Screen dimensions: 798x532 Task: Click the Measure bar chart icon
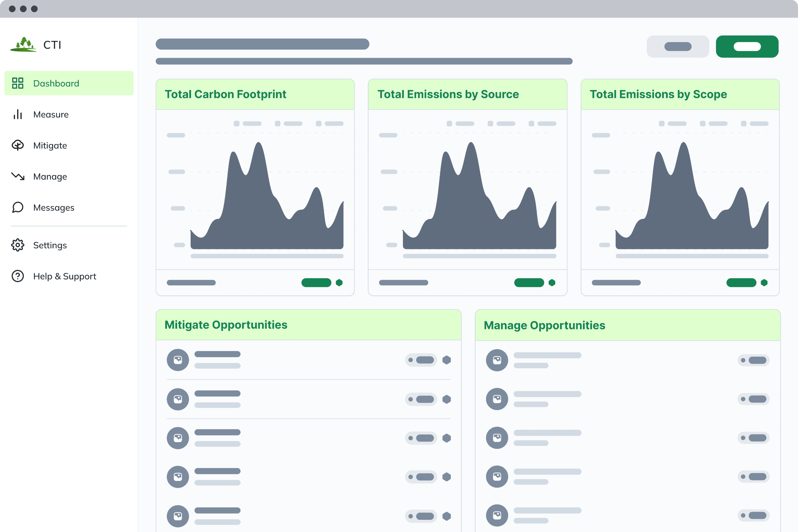[x=18, y=114]
